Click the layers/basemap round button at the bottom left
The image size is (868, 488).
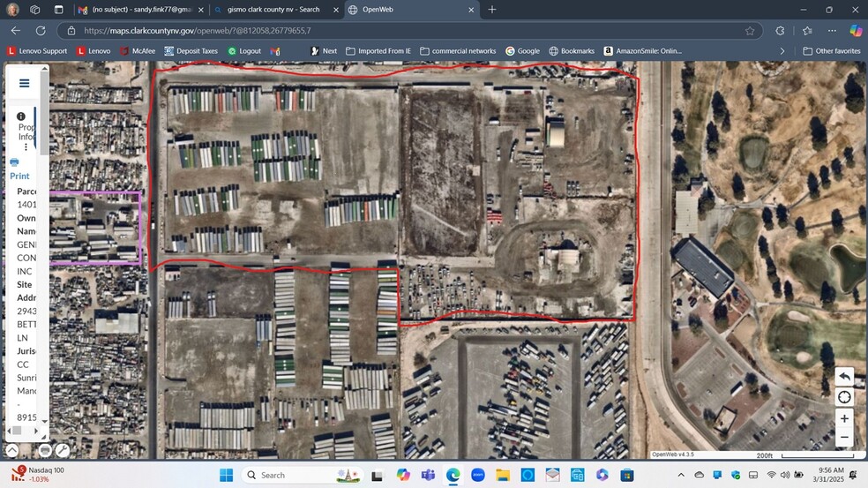pyautogui.click(x=44, y=451)
